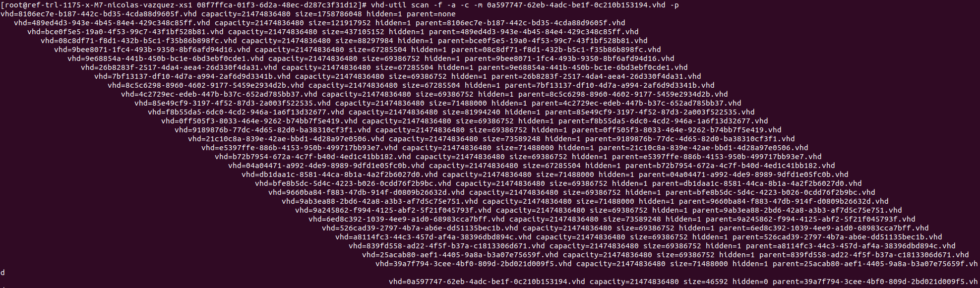Image resolution: width=980 pixels, height=288 pixels.
Task: Click size=88297984 on the 08c8df71 line
Action: coord(364,41)
